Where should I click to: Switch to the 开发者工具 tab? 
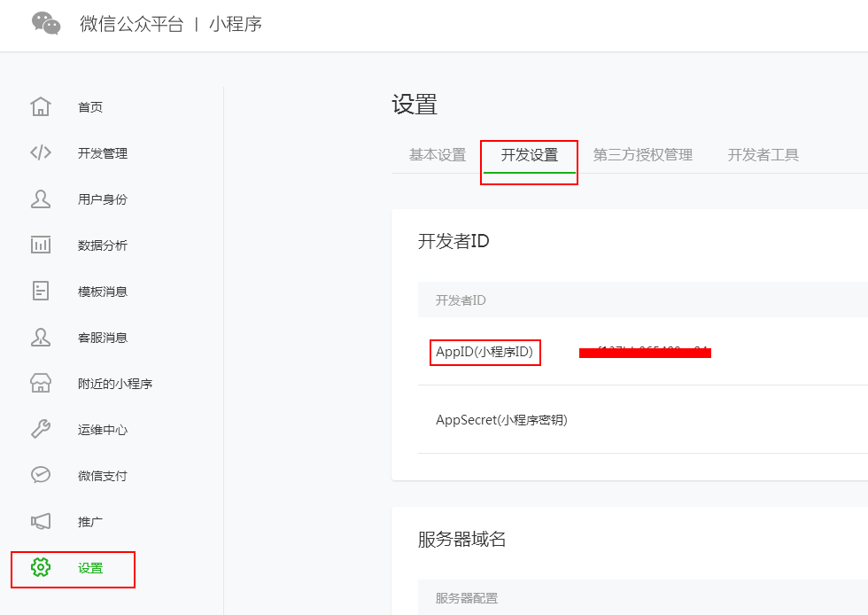pos(762,154)
